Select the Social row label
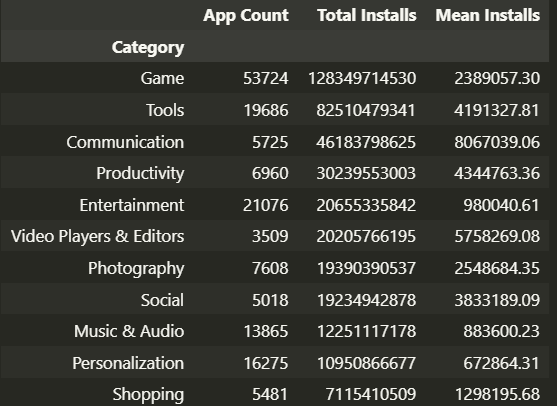Screen dimensions: 557x406 click(162, 300)
